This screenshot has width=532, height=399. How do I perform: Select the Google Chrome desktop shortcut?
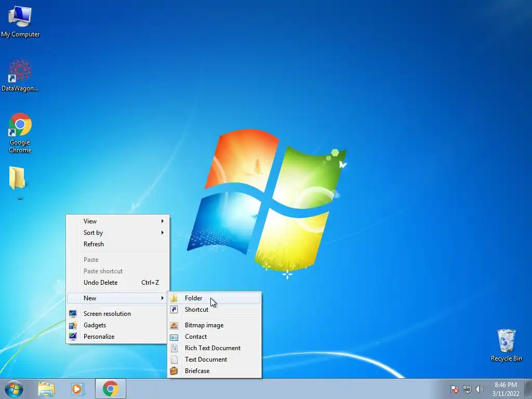tap(20, 133)
